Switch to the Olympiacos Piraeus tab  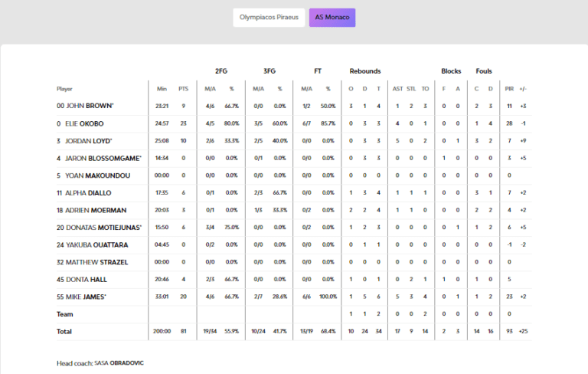268,18
